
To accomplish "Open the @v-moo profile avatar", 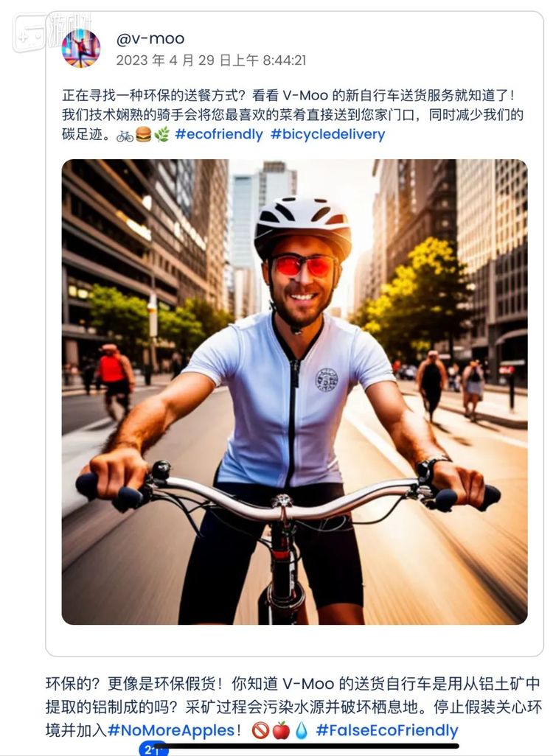I will point(81,48).
